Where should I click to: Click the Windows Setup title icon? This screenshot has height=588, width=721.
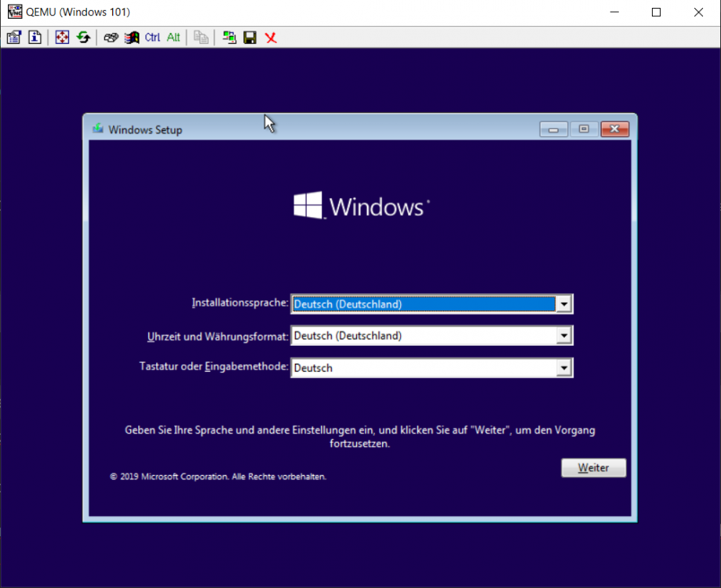click(x=97, y=129)
